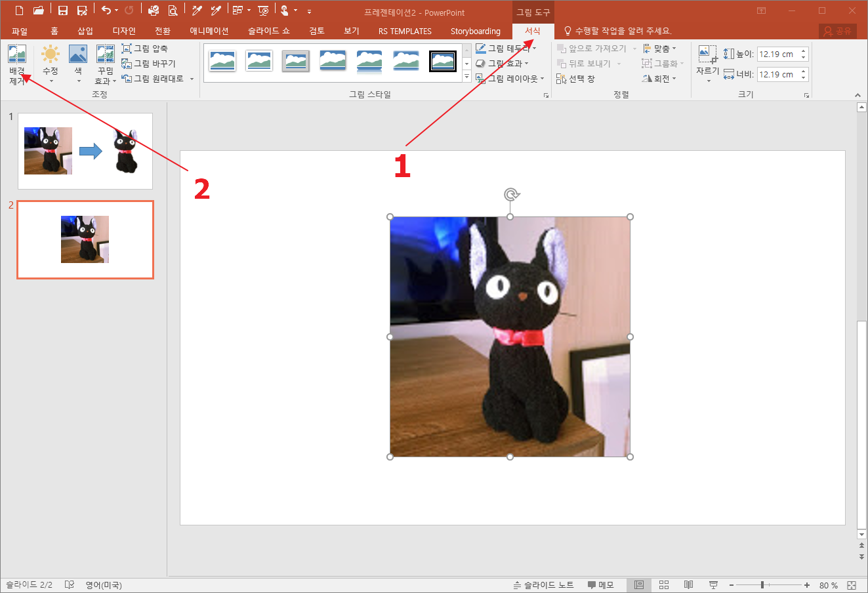This screenshot has width=868, height=593.
Task: Open Align (맞춤) dropdown
Action: click(x=659, y=49)
